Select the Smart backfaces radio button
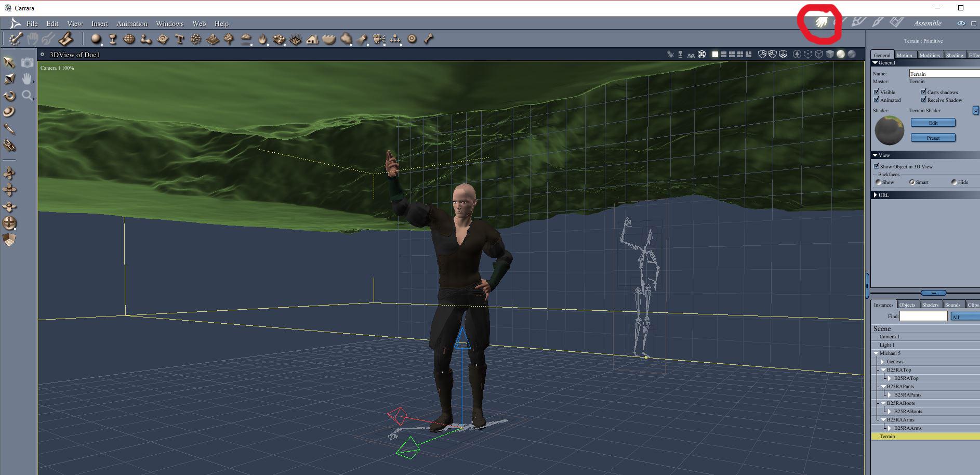 tap(912, 182)
